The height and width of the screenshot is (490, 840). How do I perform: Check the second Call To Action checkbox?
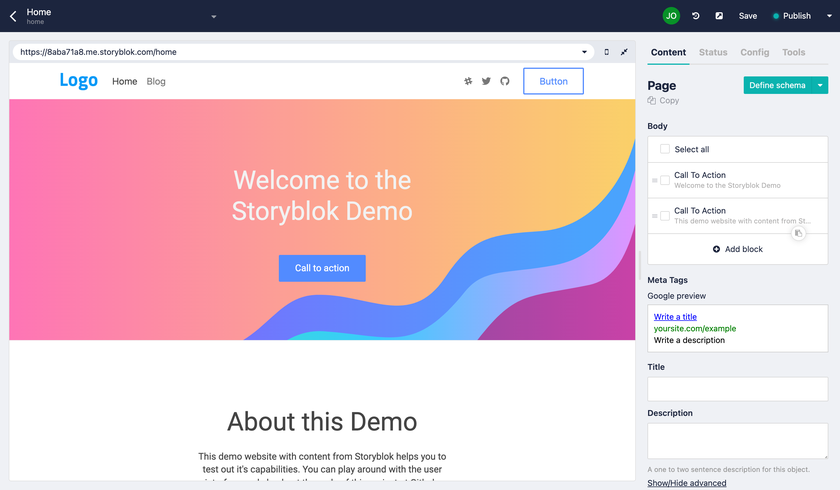pyautogui.click(x=665, y=216)
